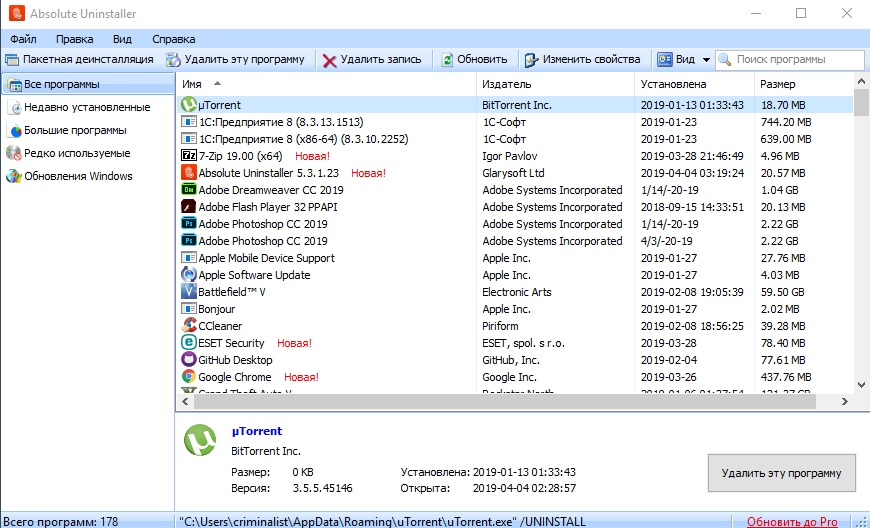The image size is (870, 528).
Task: Click the 'Обновления Windows' sidebar icon
Action: pyautogui.click(x=13, y=176)
